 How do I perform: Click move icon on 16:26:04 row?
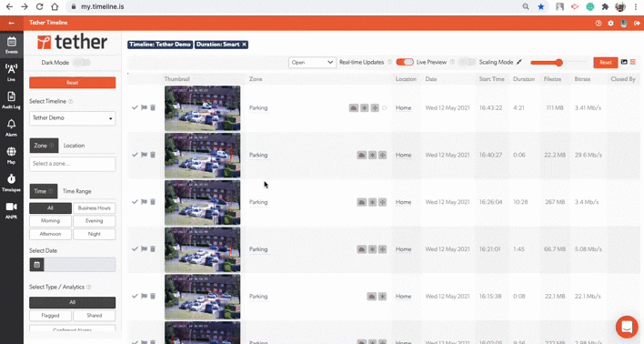pyautogui.click(x=382, y=202)
